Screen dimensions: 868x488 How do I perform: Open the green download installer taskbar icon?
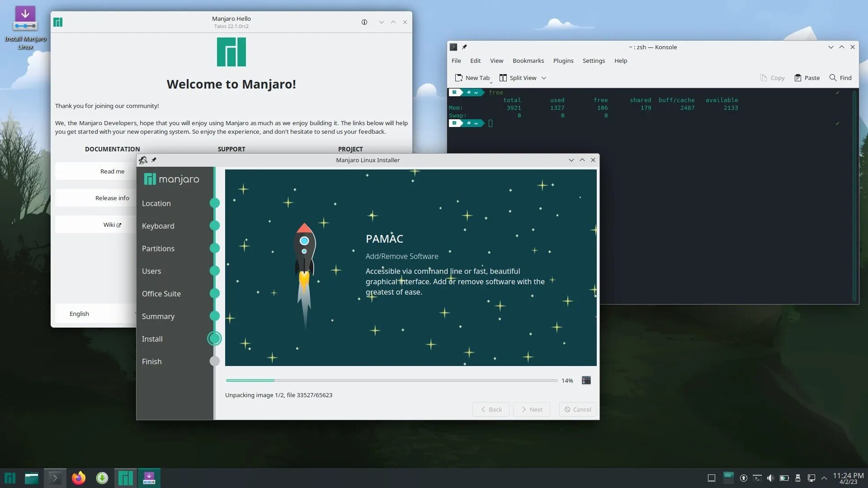102,478
